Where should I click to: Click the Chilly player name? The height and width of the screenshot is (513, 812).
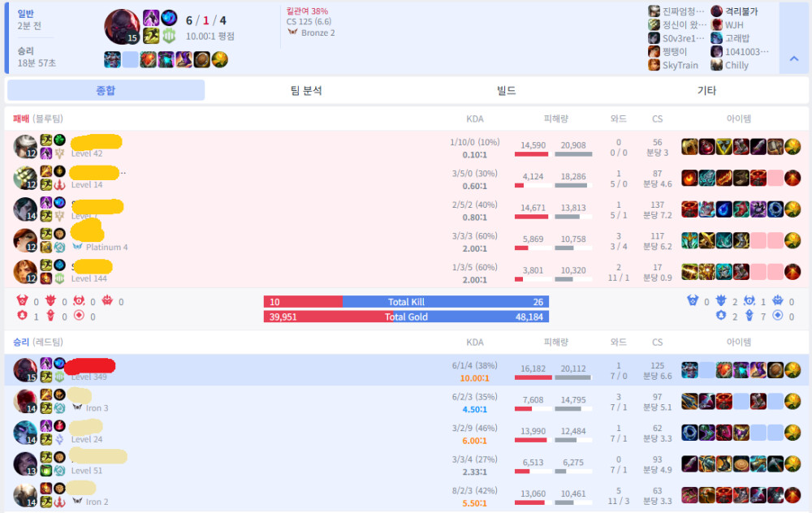click(x=736, y=66)
